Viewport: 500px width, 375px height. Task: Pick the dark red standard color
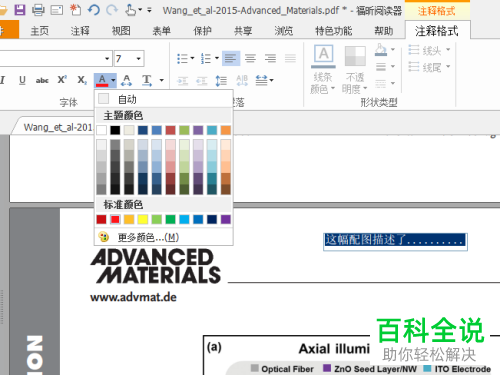pyautogui.click(x=101, y=219)
